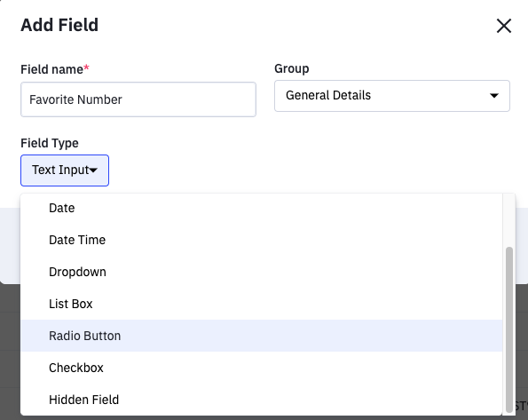Click the Group label text
Image resolution: width=528 pixels, height=420 pixels.
tap(292, 68)
